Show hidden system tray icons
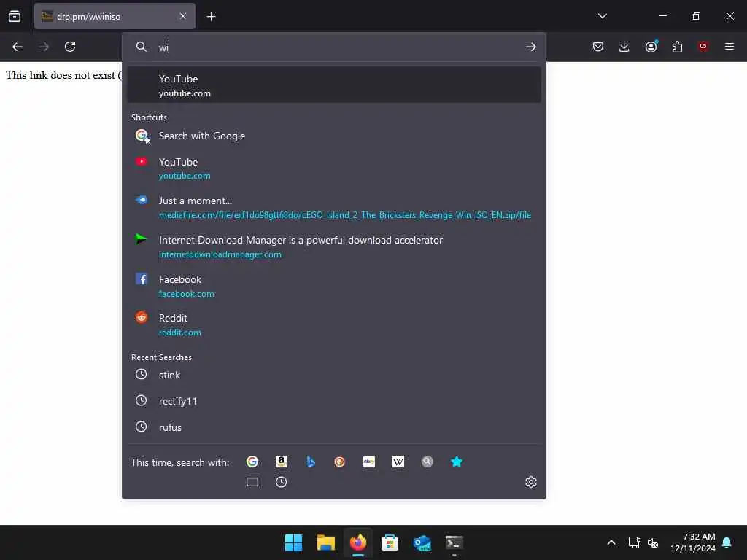This screenshot has width=747, height=560. 611,542
